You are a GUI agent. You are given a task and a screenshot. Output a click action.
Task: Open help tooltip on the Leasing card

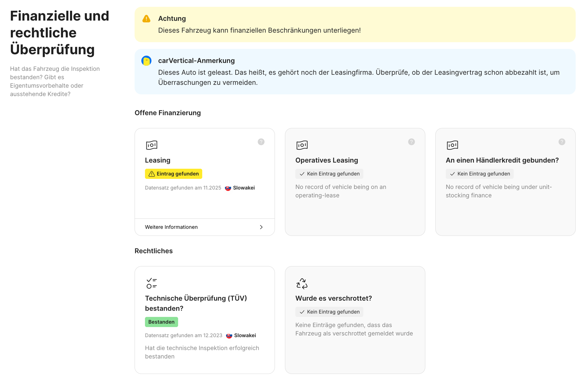coord(261,142)
